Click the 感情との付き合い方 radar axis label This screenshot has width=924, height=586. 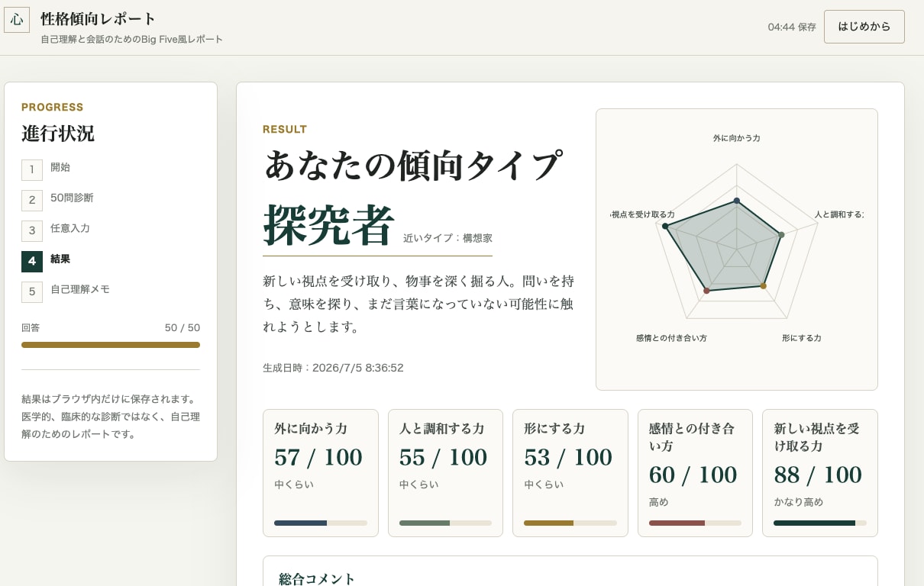coord(671,338)
